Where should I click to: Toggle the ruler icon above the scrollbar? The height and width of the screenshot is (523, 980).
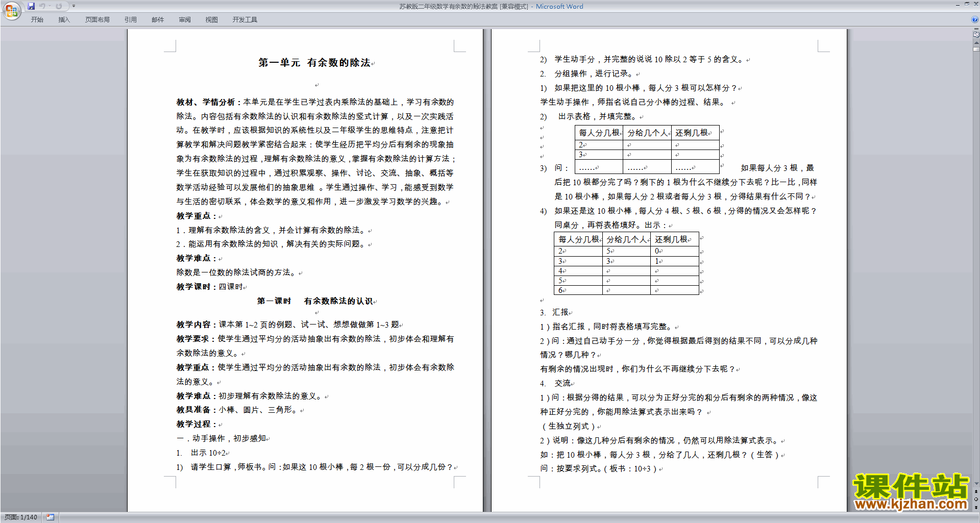(x=976, y=35)
